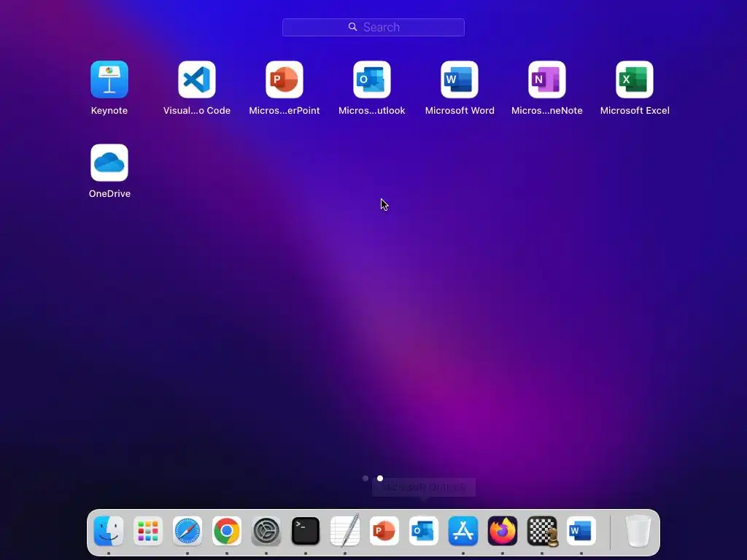
Task: Open Safari from the Dock
Action: click(x=187, y=531)
